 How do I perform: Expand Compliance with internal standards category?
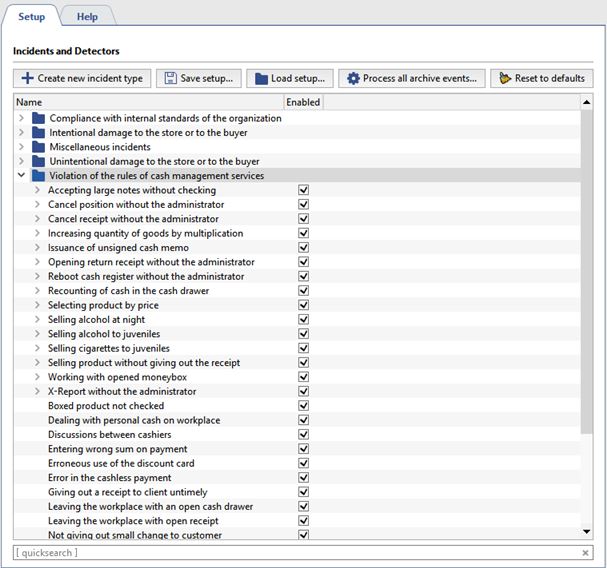tap(21, 118)
